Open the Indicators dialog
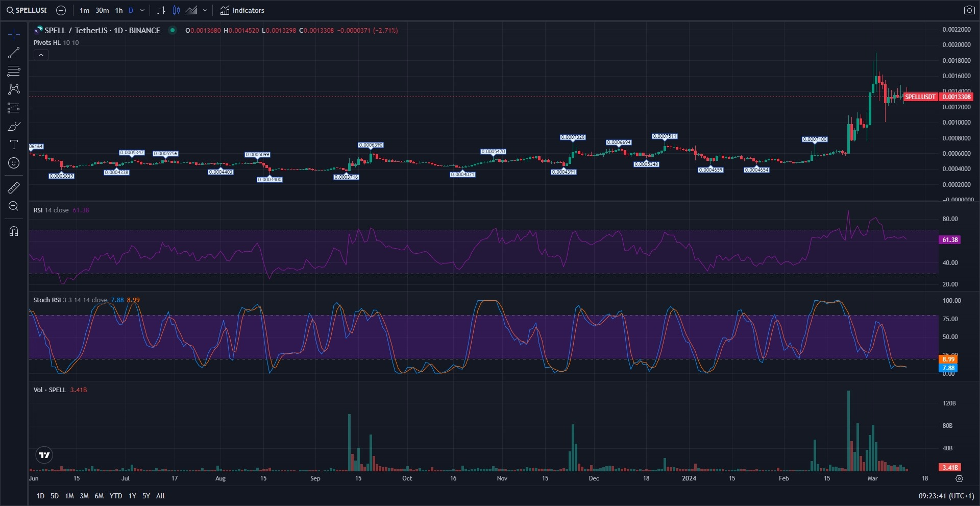 pos(242,10)
